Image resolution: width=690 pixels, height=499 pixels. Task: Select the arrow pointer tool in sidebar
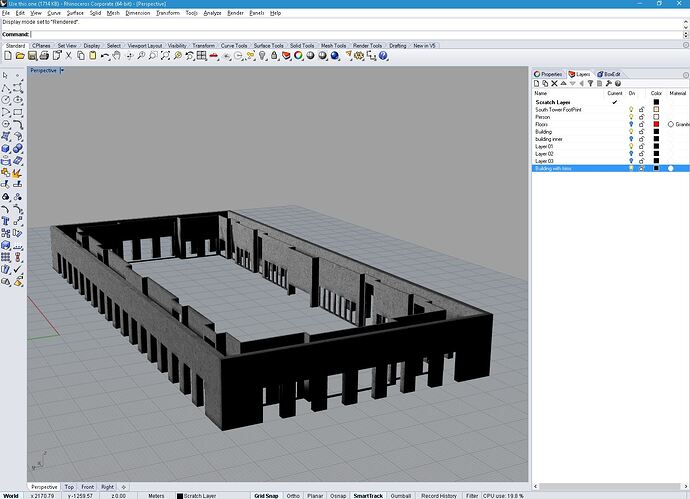coord(5,76)
